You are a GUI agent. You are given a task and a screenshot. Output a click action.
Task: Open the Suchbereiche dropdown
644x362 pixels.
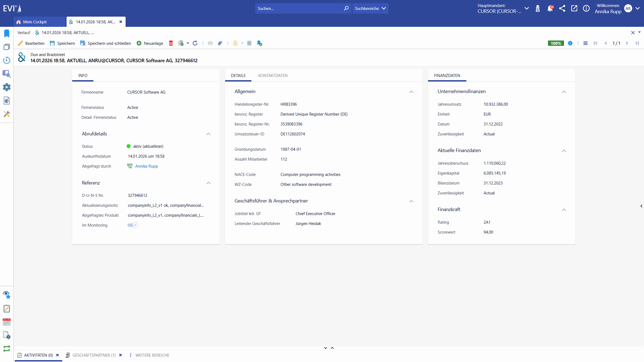[x=370, y=8]
